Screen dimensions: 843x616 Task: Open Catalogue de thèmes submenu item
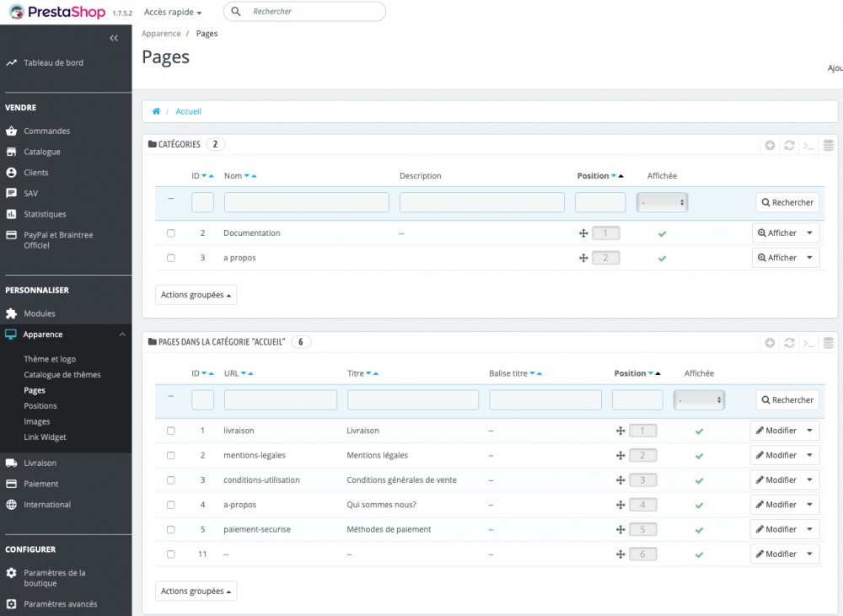pos(62,374)
